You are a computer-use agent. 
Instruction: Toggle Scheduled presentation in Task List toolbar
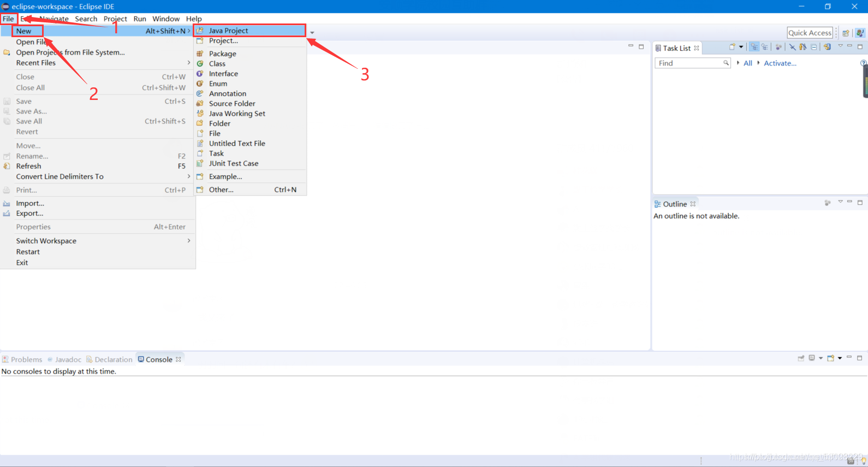[765, 47]
